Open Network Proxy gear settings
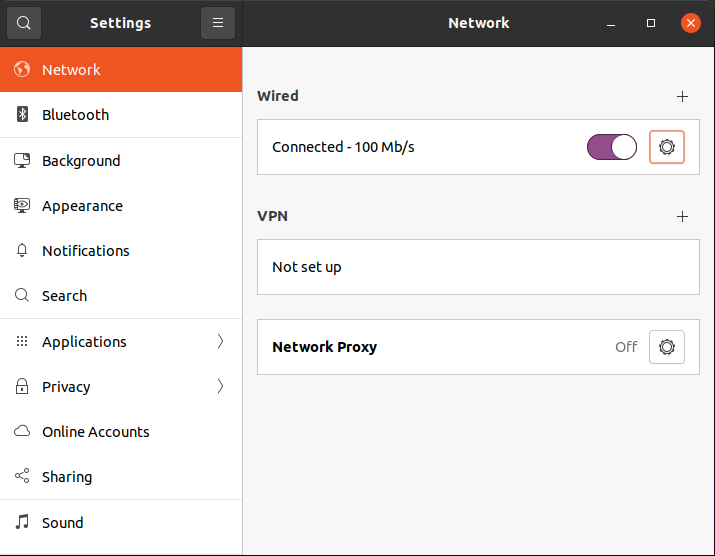The width and height of the screenshot is (715, 556). [x=667, y=347]
